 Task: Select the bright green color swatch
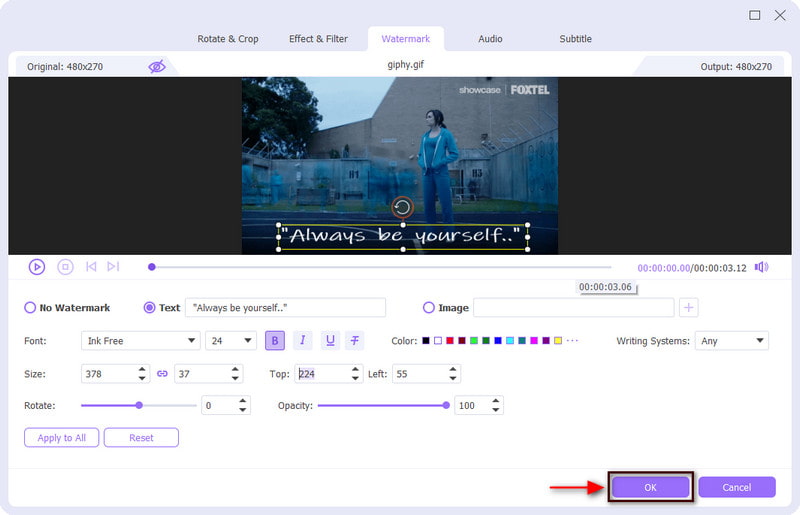(x=474, y=340)
